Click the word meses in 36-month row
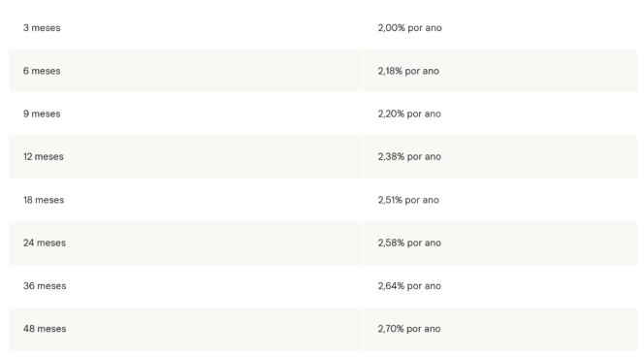The height and width of the screenshot is (357, 644). 51,286
